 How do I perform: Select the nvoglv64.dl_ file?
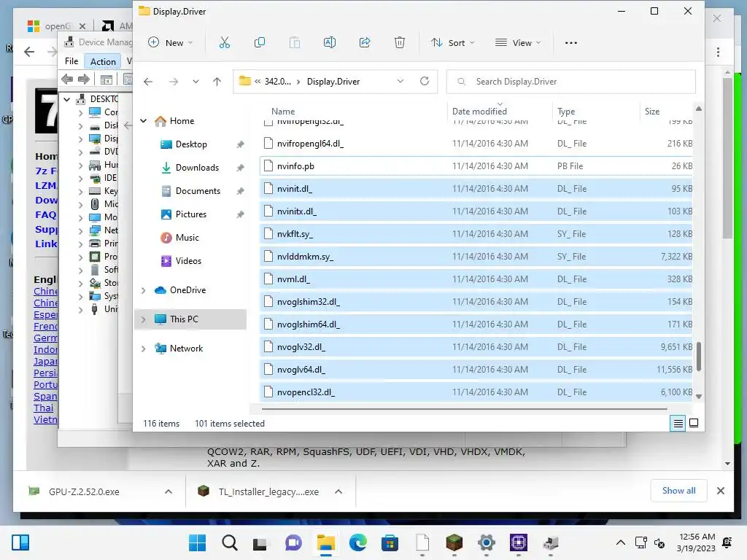(476, 370)
